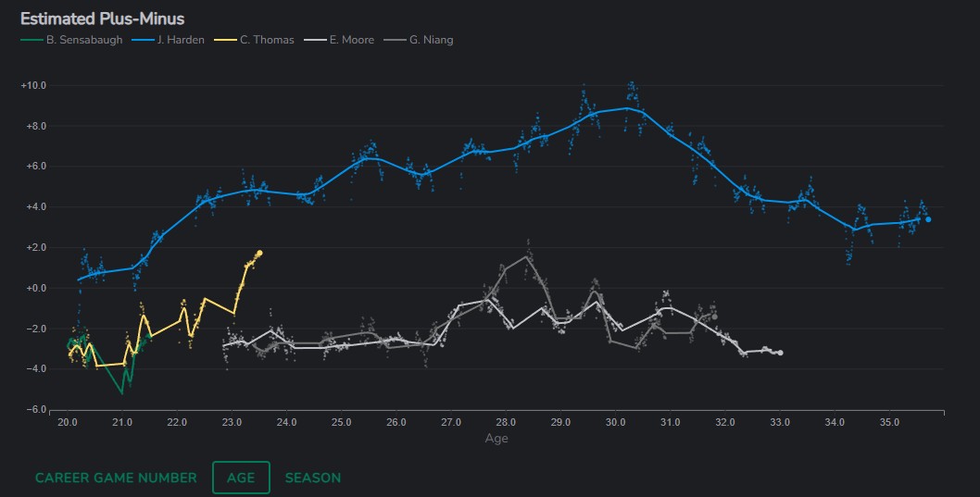The width and height of the screenshot is (980, 497).
Task: Click the blue endpoint dot of Harden's line
Action: (x=928, y=219)
